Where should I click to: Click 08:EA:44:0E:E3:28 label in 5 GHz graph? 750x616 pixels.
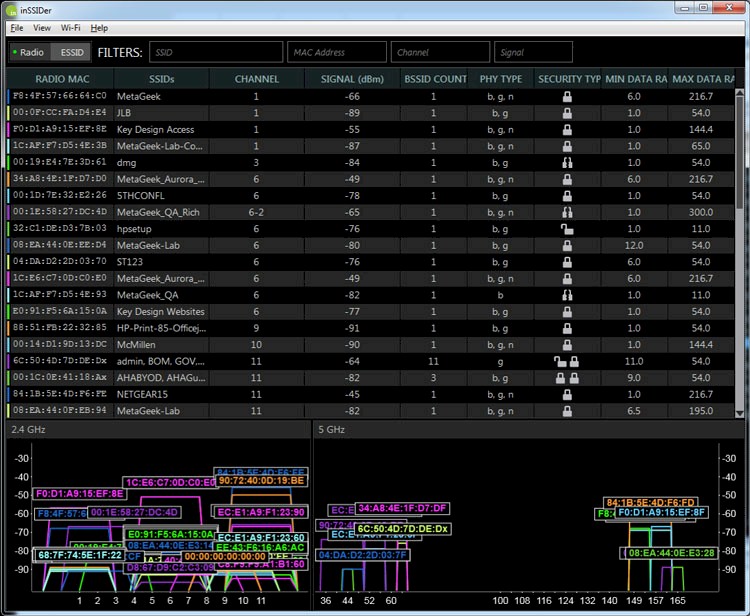pyautogui.click(x=671, y=553)
